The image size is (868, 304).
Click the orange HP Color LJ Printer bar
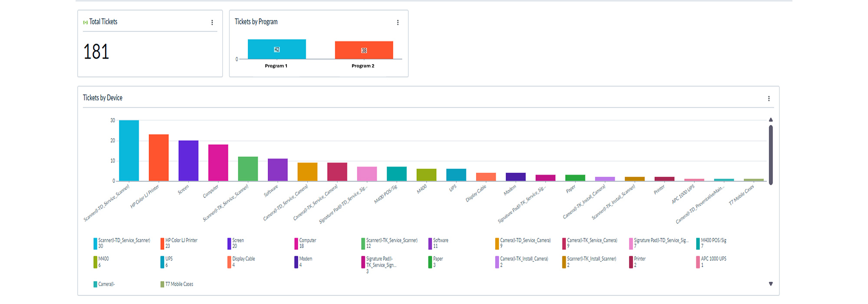[158, 158]
